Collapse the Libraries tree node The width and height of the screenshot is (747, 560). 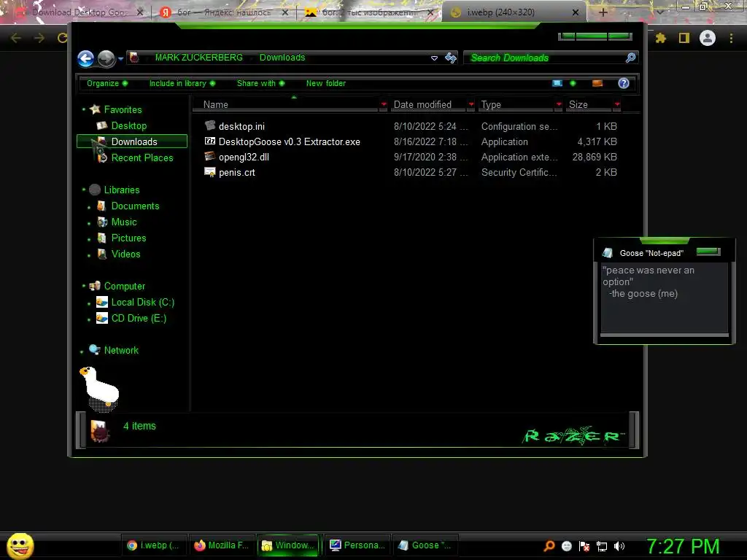pos(83,190)
